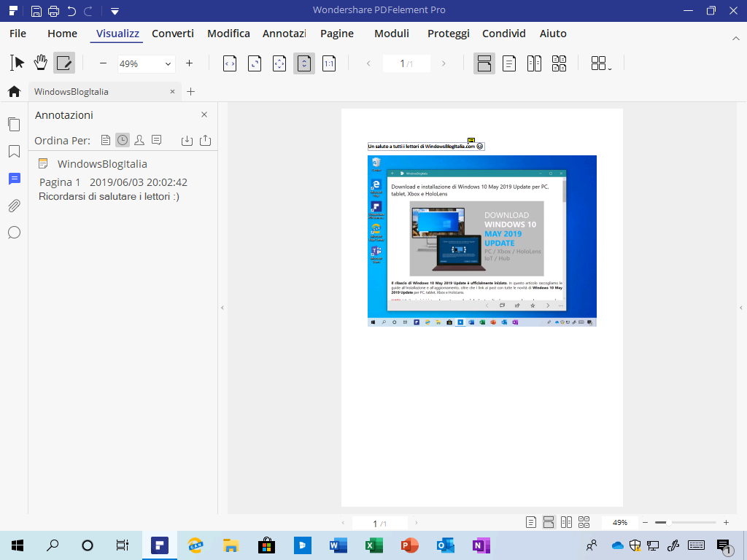The width and height of the screenshot is (747, 560).
Task: Click the Print icon in the title bar
Action: tap(54, 10)
